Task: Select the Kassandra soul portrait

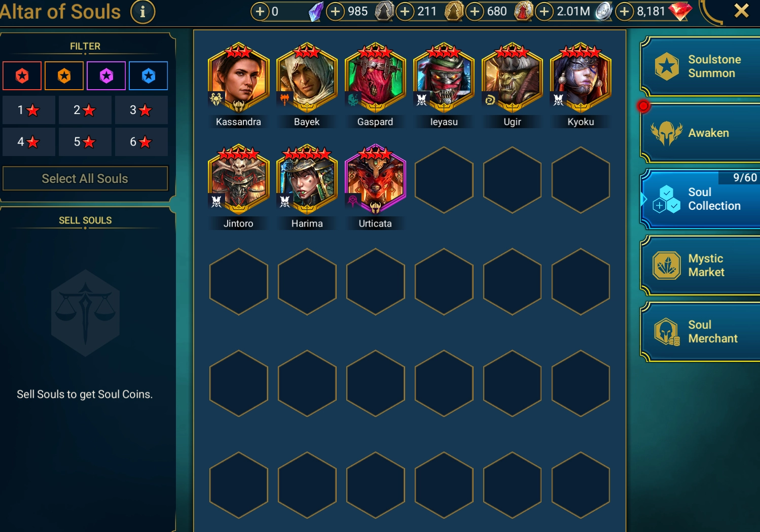Action: tap(238, 78)
